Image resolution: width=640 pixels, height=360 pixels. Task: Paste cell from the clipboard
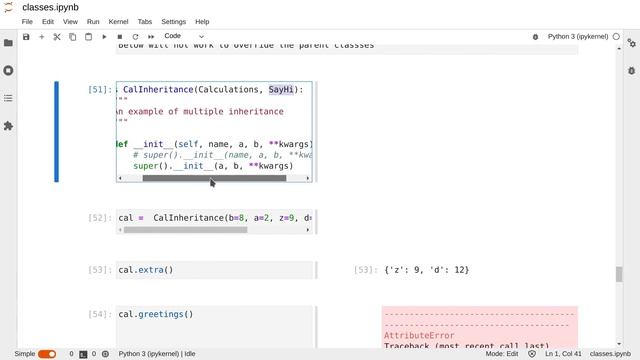[88, 37]
